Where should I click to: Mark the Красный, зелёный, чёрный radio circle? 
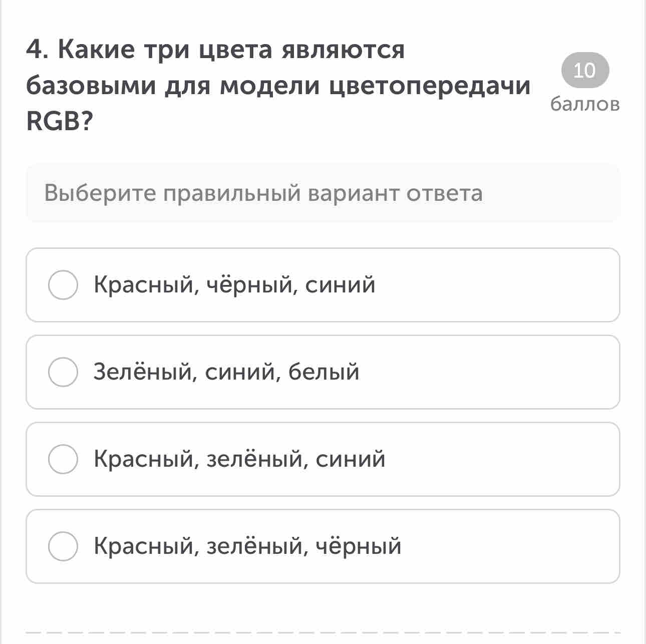[63, 546]
